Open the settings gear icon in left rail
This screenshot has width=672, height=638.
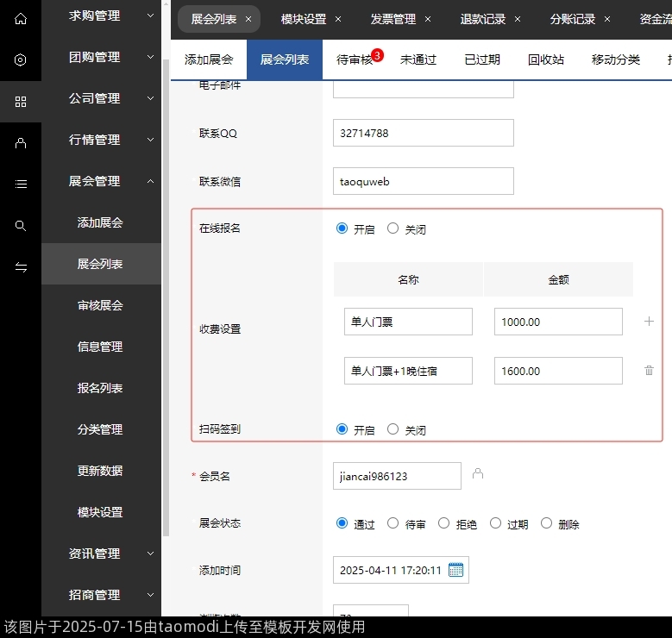click(x=21, y=60)
